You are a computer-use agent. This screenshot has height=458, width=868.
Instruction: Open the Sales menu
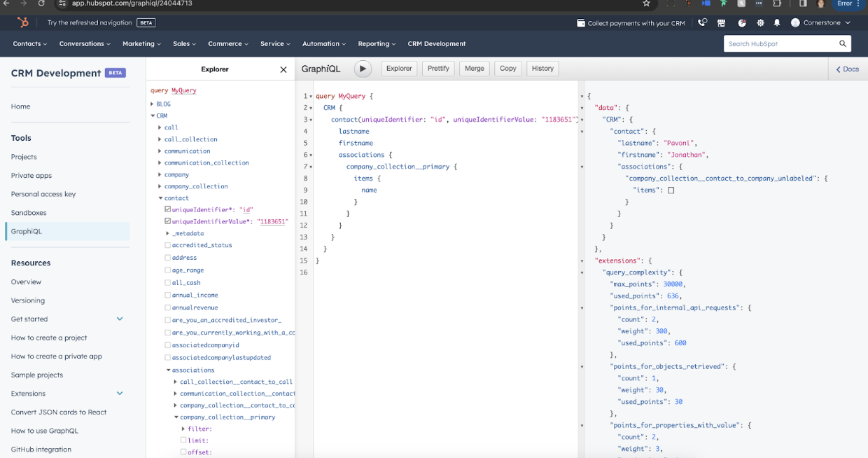(x=185, y=43)
